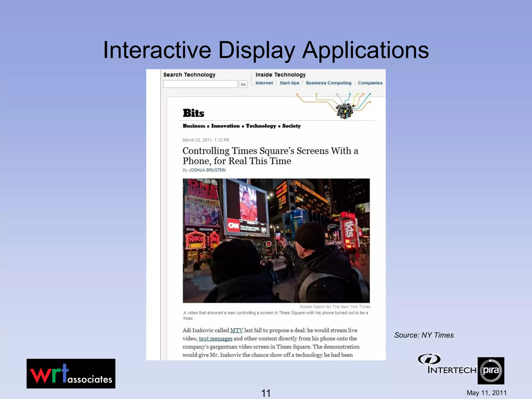Screen dimensions: 532x399
Task: Click the Bits blog logo
Action: tap(194, 113)
